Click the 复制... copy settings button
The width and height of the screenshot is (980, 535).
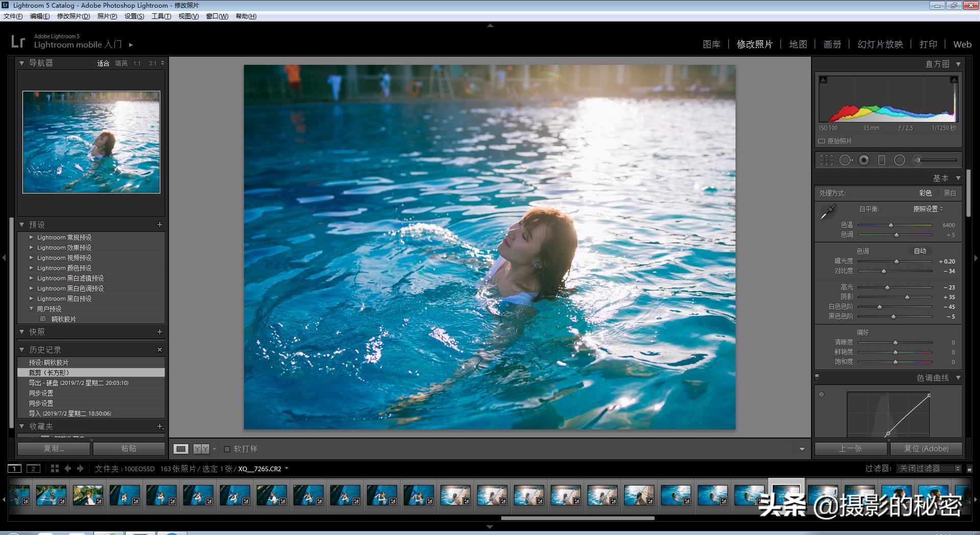tap(54, 448)
